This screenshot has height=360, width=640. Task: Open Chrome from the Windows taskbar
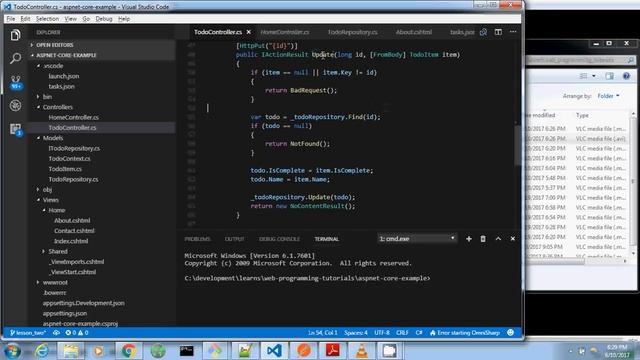coord(129,351)
